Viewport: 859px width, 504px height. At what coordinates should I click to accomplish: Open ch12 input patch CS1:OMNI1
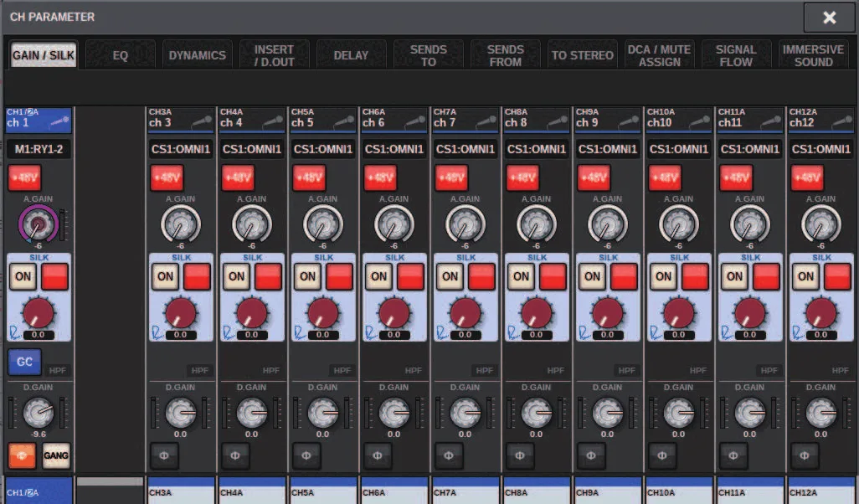tap(822, 149)
